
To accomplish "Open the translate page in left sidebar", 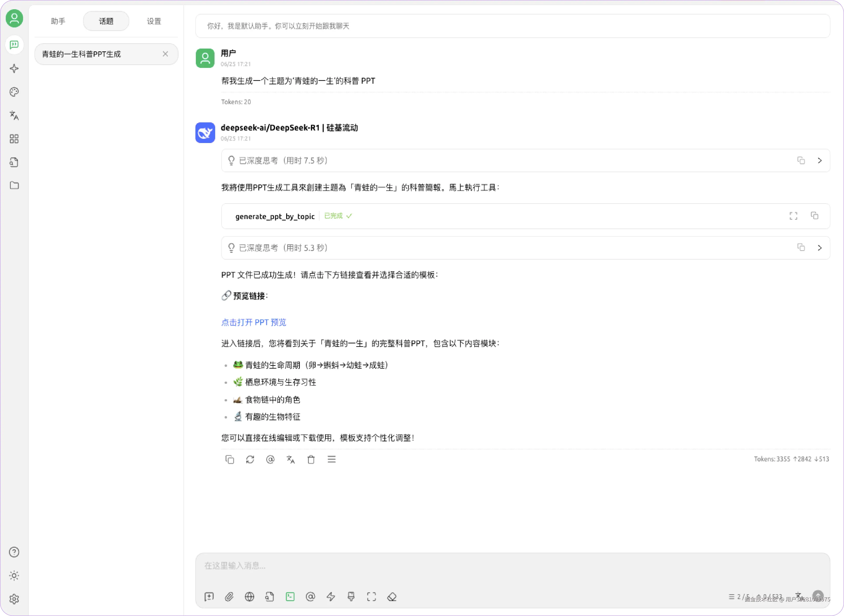I will click(14, 115).
